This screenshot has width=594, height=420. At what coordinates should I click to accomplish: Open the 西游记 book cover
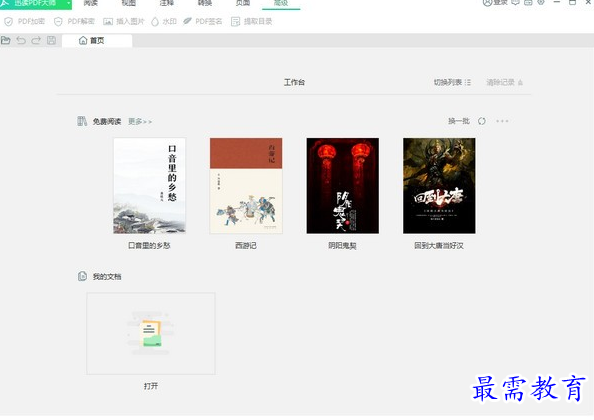(x=246, y=186)
